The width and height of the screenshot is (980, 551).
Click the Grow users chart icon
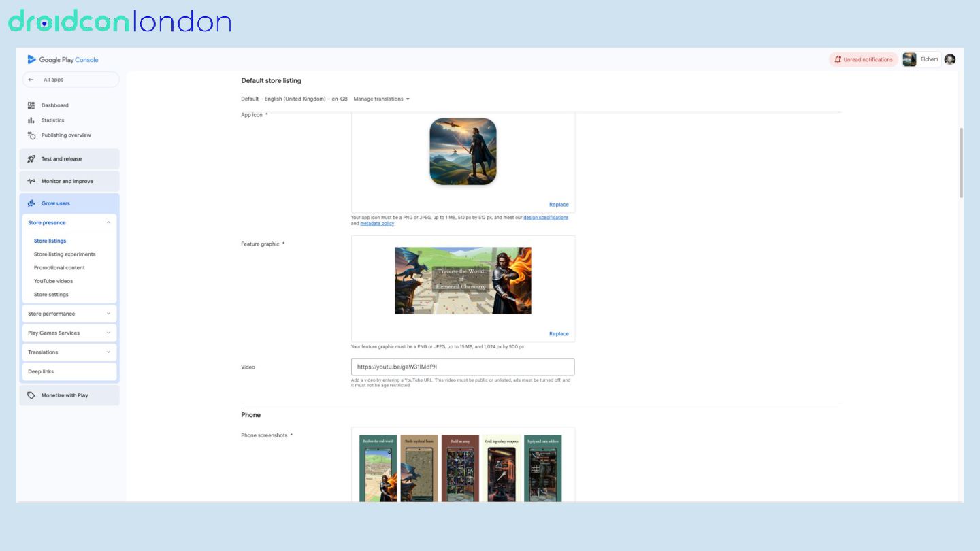[31, 203]
